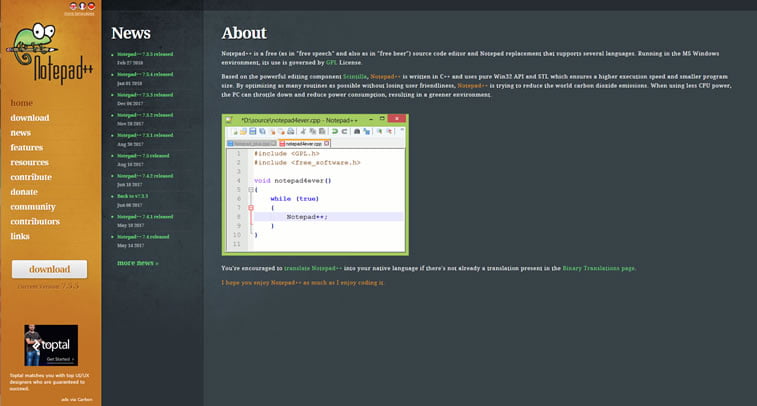Click the red flag icon beside French flag
Viewport: 757px width, 406px height.
tap(91, 6)
